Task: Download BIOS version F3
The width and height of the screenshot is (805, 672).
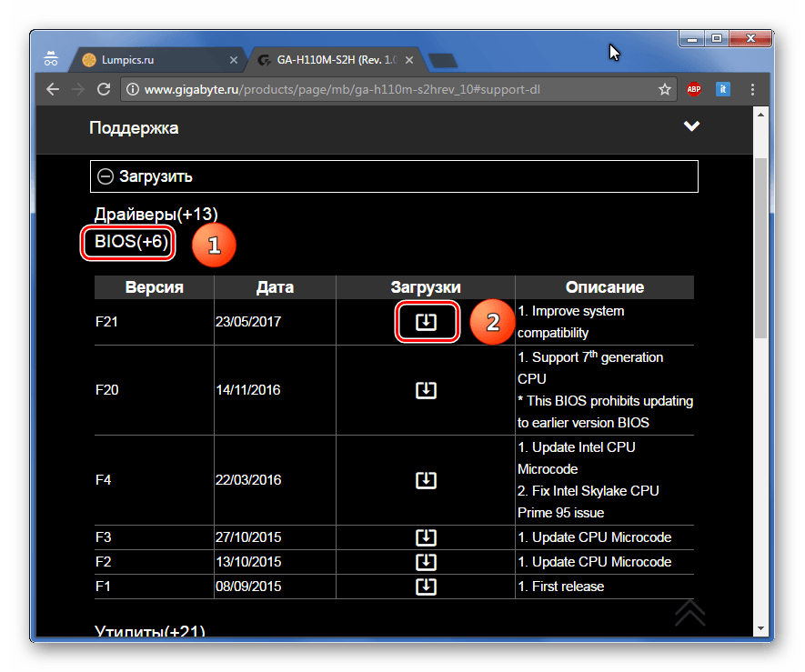Action: pyautogui.click(x=426, y=537)
